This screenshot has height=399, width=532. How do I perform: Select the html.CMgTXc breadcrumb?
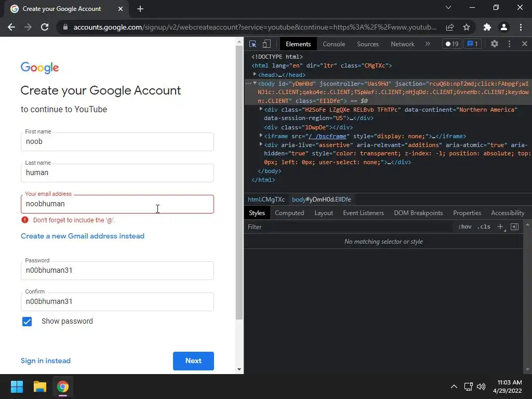coord(267,199)
